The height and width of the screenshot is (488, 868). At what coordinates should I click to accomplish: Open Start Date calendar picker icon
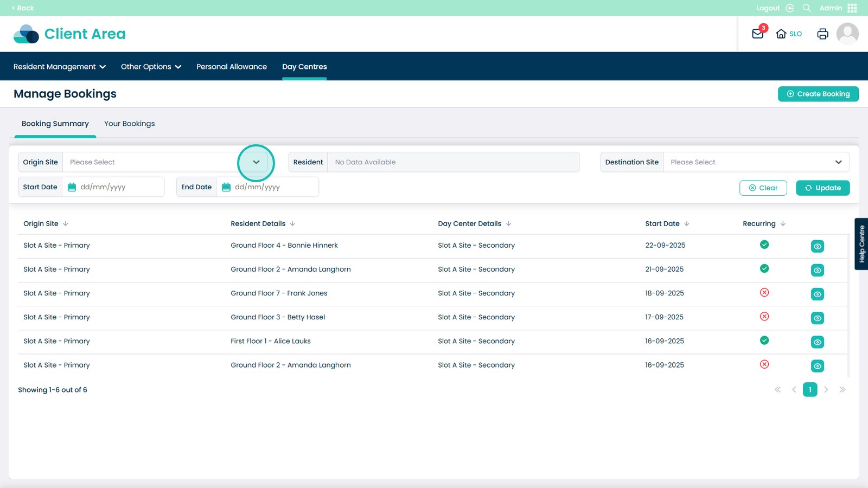pyautogui.click(x=72, y=187)
